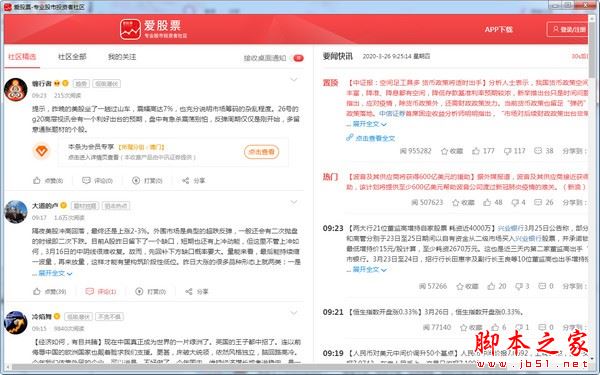600x375 pixels.
Task: Click 打赏(0) on first post
Action: point(147,181)
